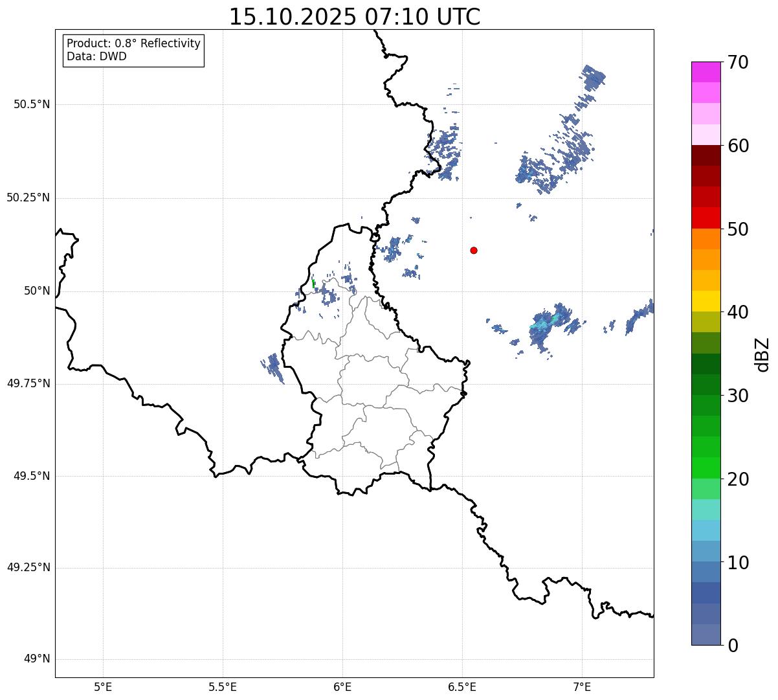
Task: Pick the topmost magenta swatch on the colorbar
Action: click(x=706, y=73)
